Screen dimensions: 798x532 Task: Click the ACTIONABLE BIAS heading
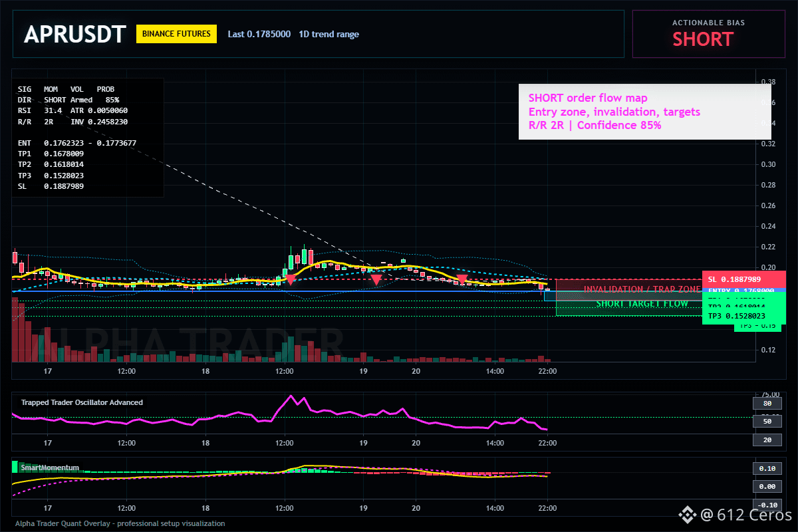pos(708,23)
